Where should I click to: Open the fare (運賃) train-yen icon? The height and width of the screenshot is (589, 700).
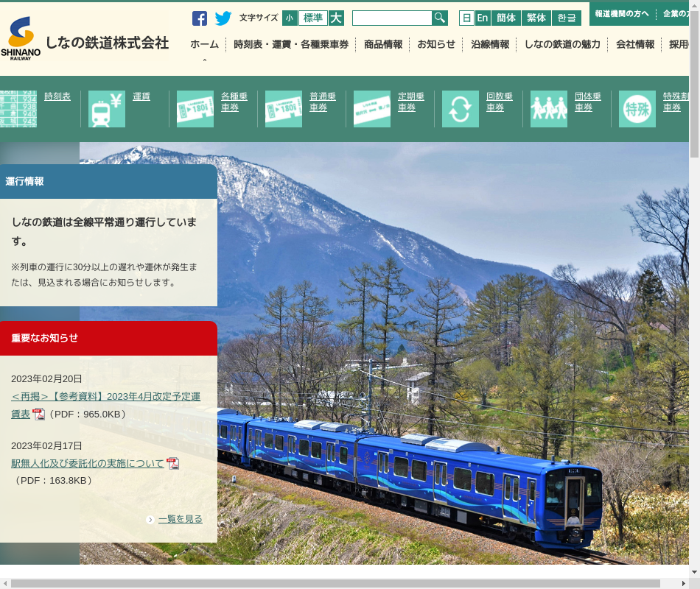[107, 109]
